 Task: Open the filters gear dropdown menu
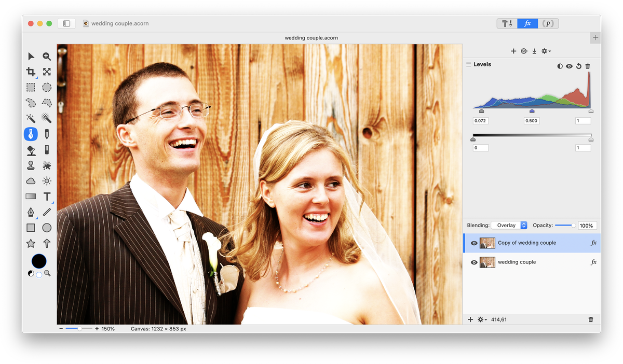(x=546, y=51)
